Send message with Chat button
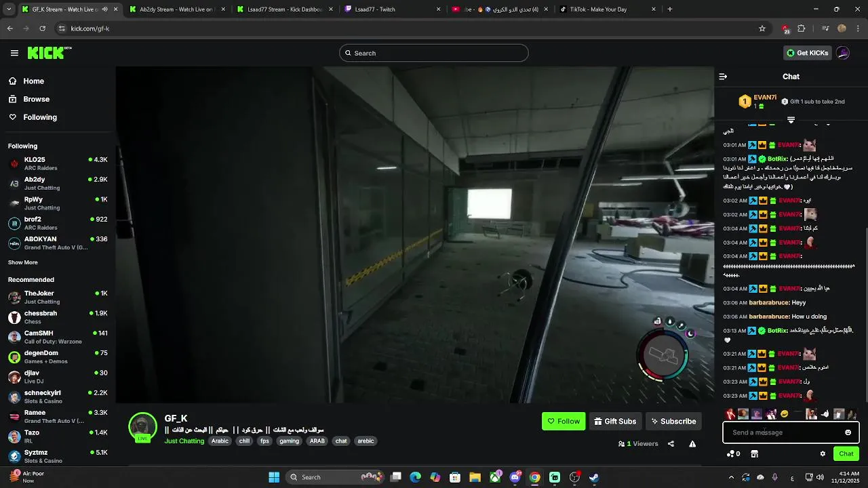Viewport: 868px width, 488px height. 846,454
